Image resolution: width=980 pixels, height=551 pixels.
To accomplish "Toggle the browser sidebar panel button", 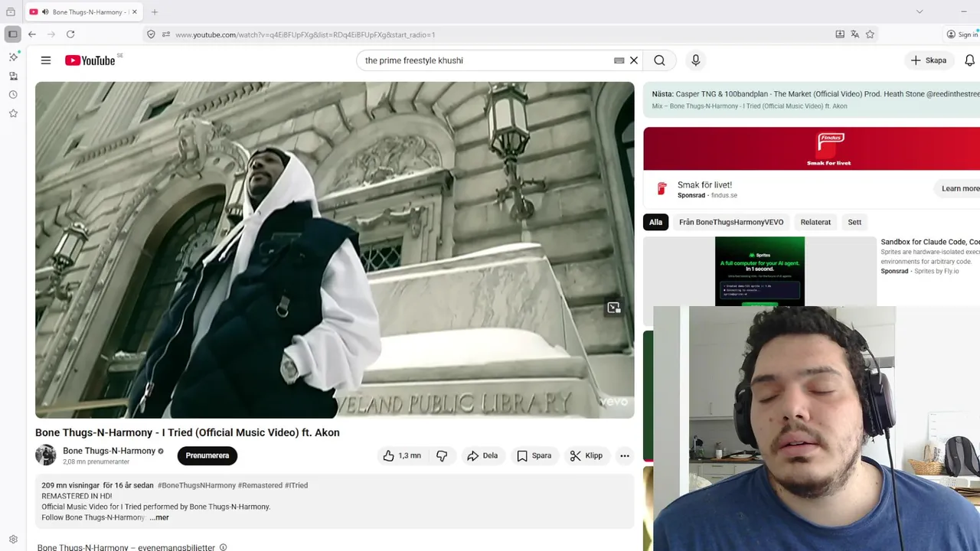I will tap(12, 34).
